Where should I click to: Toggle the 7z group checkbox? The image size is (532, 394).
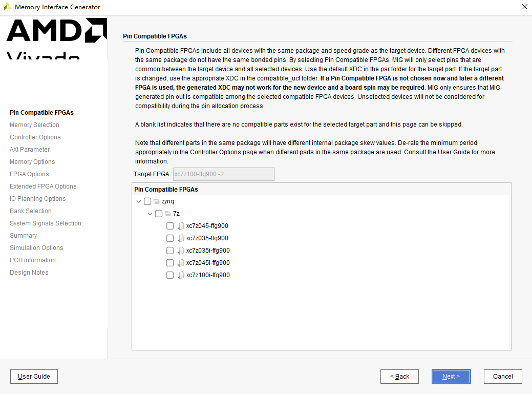pos(159,214)
